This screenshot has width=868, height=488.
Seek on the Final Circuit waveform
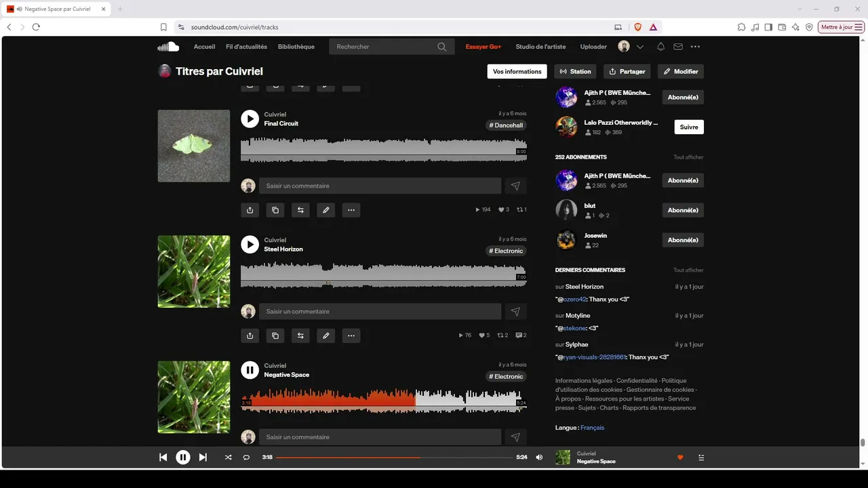tap(384, 149)
